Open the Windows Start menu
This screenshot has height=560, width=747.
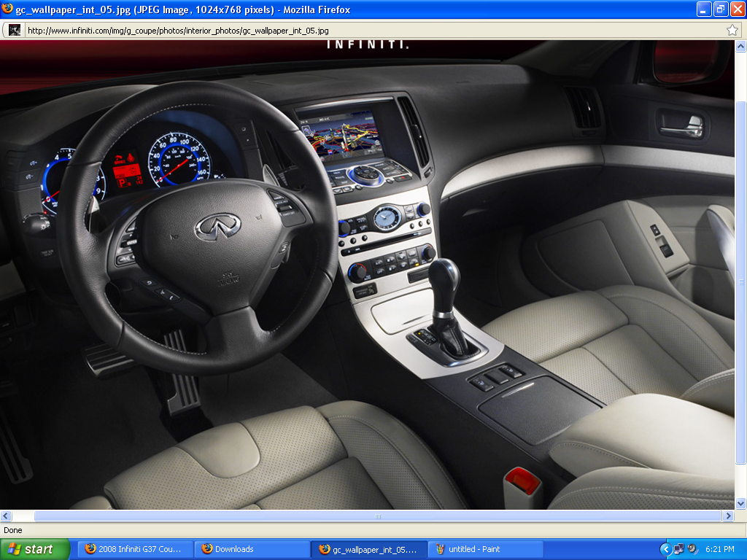pyautogui.click(x=35, y=549)
